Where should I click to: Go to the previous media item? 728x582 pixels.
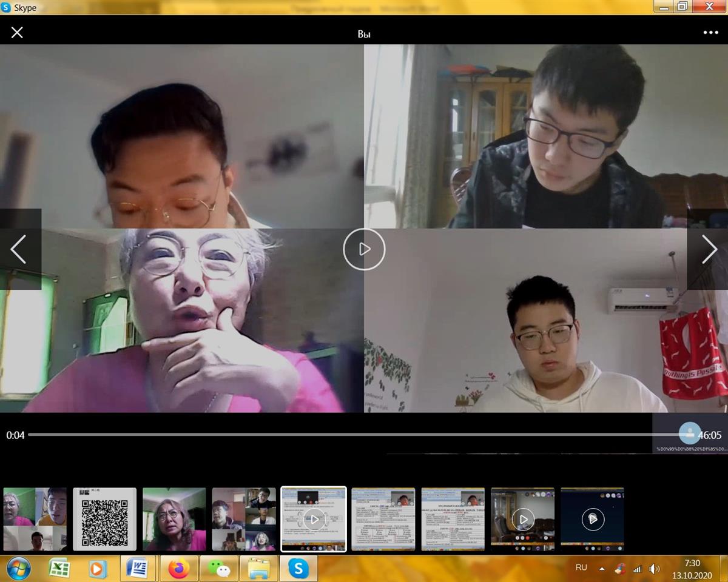click(19, 249)
